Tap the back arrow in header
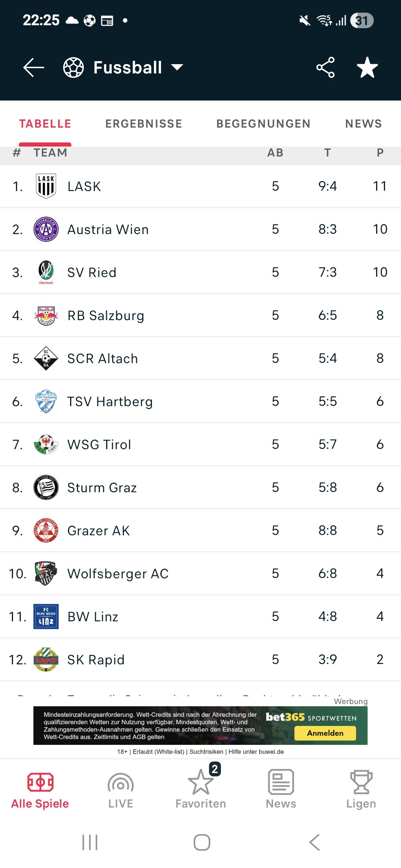 click(x=33, y=67)
